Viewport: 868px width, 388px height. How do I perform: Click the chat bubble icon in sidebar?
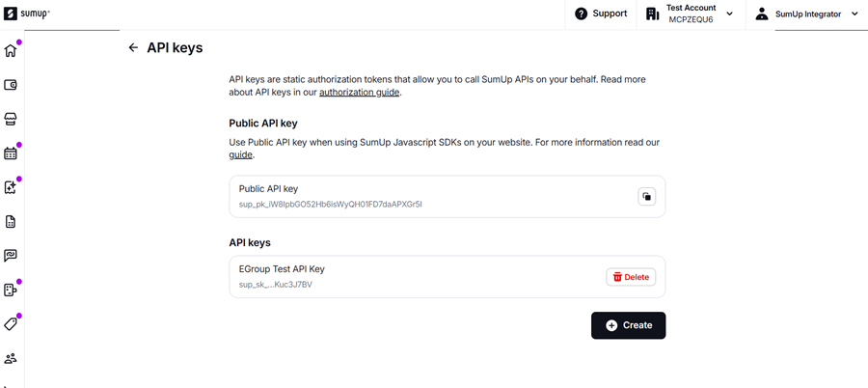point(11,256)
